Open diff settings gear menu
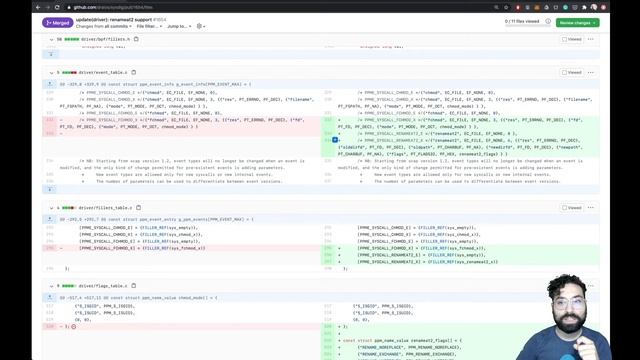 [201, 27]
